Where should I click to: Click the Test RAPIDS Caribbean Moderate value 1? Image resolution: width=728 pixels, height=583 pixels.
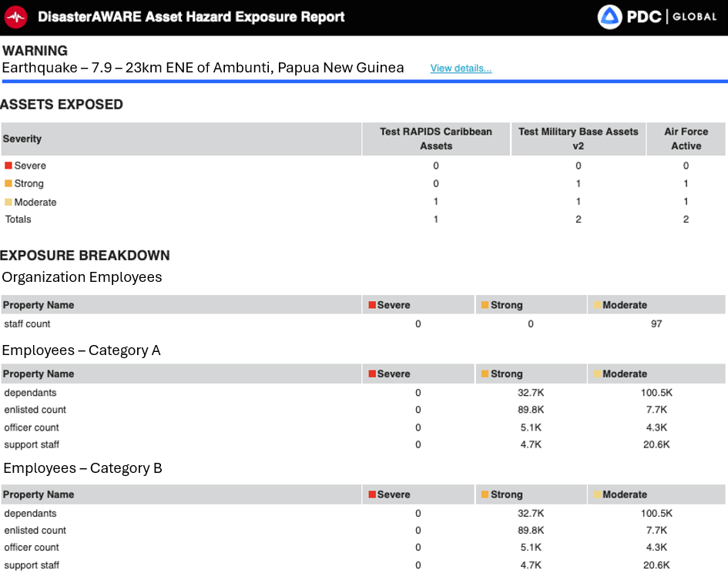436,202
